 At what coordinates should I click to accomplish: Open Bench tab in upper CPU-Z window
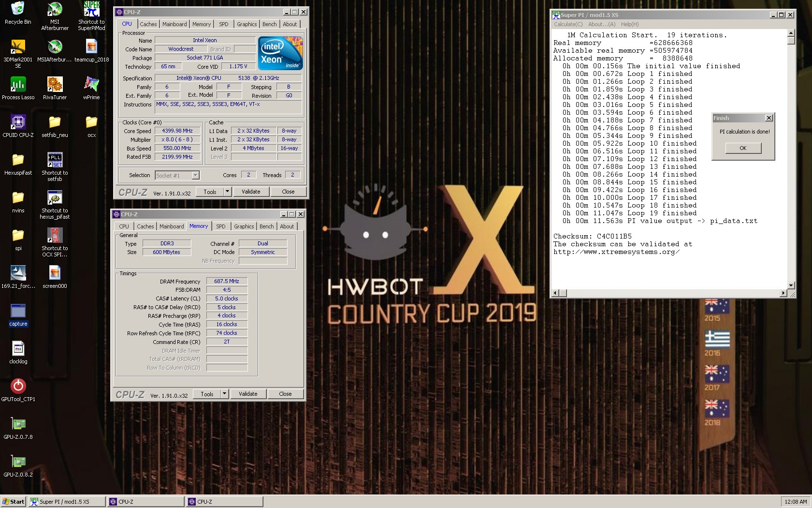click(x=270, y=24)
